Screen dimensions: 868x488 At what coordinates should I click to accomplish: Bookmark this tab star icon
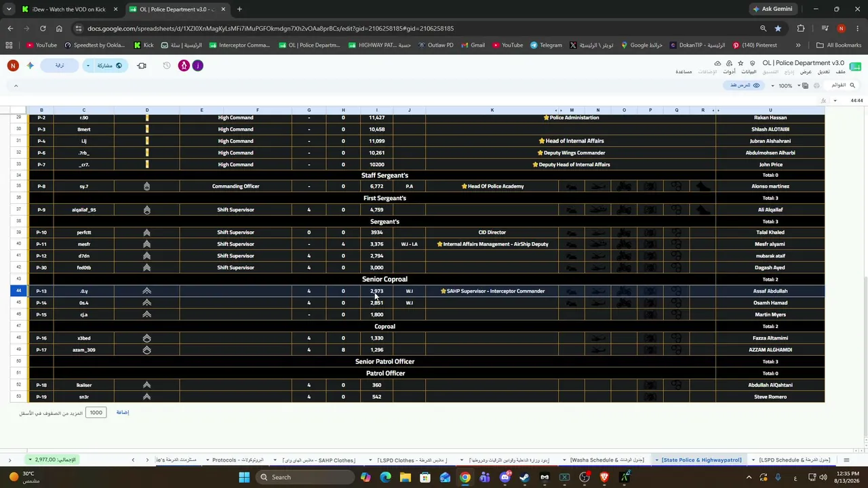[x=778, y=28]
